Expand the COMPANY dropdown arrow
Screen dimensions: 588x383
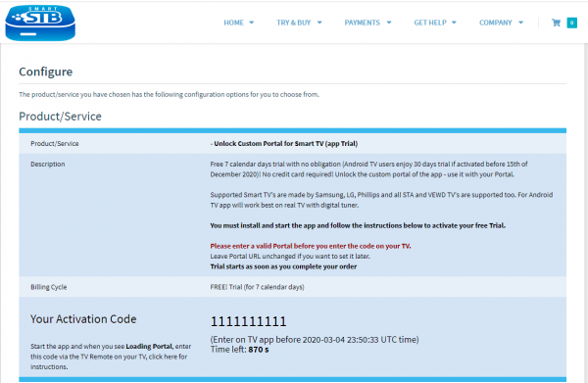(x=521, y=23)
